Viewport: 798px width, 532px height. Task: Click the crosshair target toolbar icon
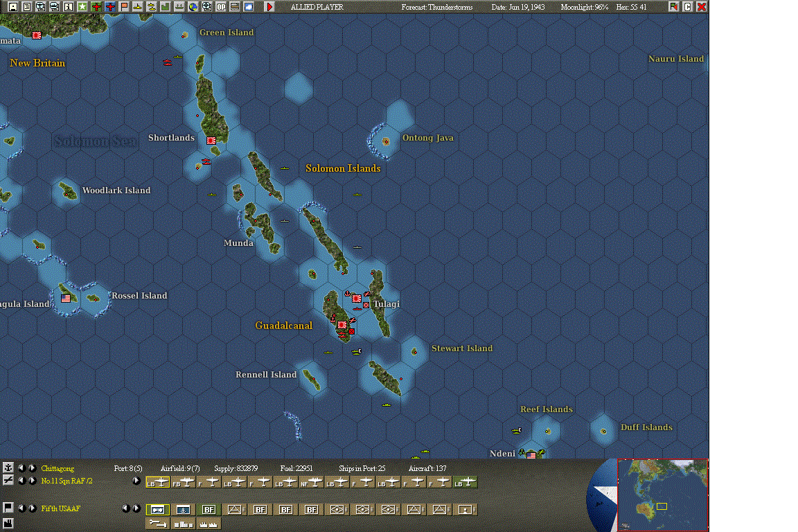click(206, 7)
